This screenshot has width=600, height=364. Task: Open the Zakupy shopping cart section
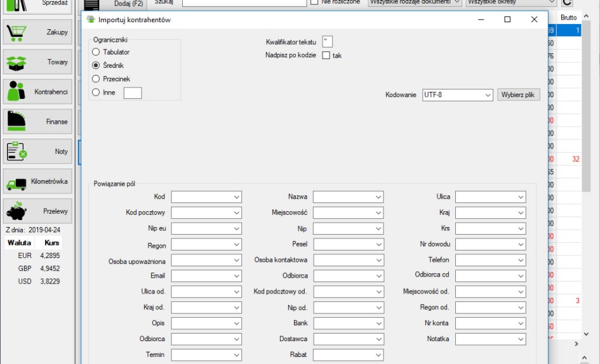37,32
